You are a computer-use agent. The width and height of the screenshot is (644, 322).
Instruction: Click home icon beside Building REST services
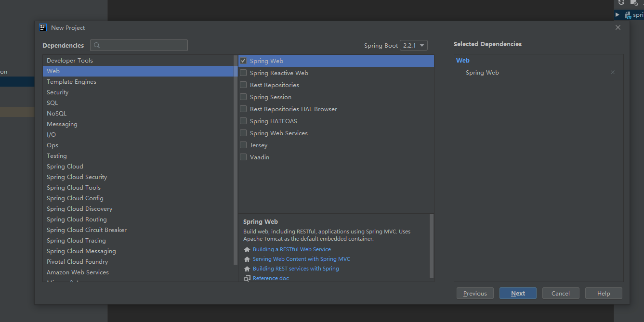(x=247, y=269)
